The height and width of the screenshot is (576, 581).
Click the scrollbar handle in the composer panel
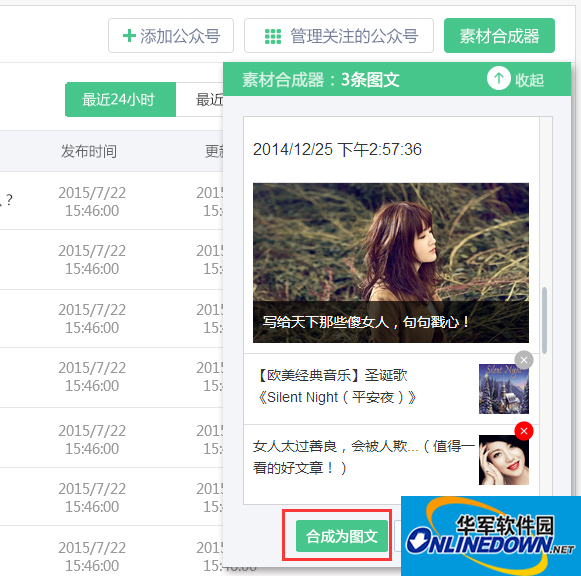(544, 320)
